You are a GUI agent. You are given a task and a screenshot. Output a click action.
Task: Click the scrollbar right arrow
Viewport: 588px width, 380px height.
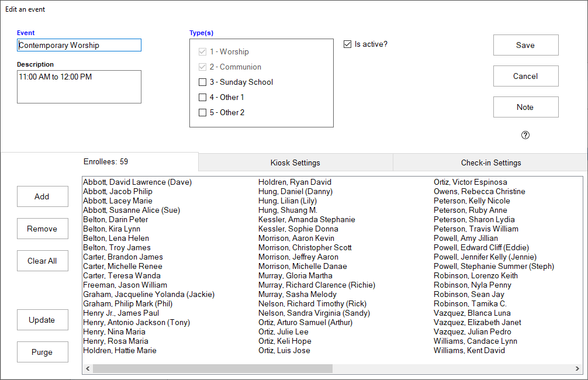pos(577,369)
